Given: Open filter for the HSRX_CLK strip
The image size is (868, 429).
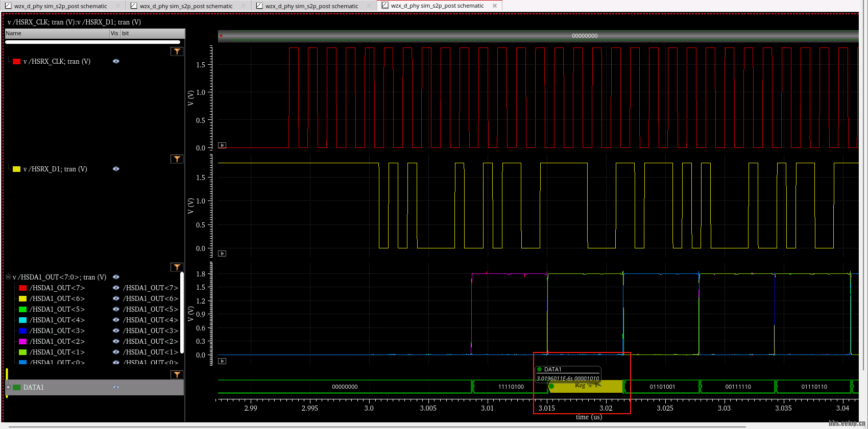Looking at the screenshot, I should click(177, 52).
